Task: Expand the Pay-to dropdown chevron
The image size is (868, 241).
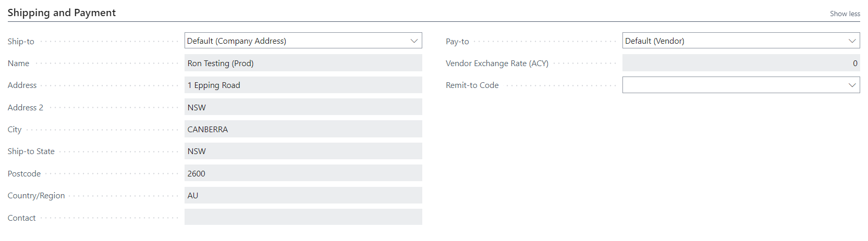Action: (852, 41)
